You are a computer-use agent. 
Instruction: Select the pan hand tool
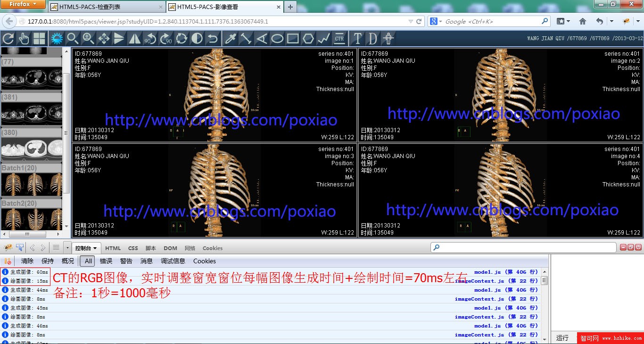click(24, 39)
